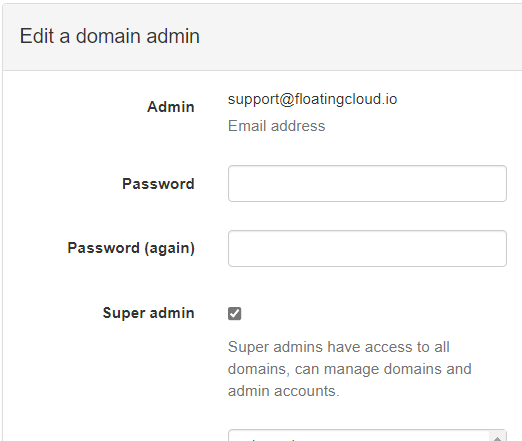Viewport: 522px width, 441px height.
Task: Click the Edit a domain admin heading
Action: click(110, 36)
